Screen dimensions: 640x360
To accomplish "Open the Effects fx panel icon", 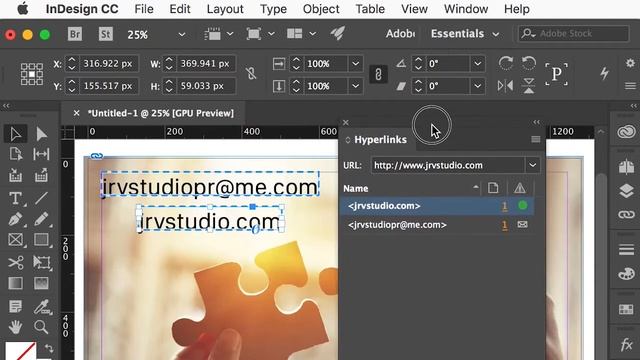I will (626, 344).
